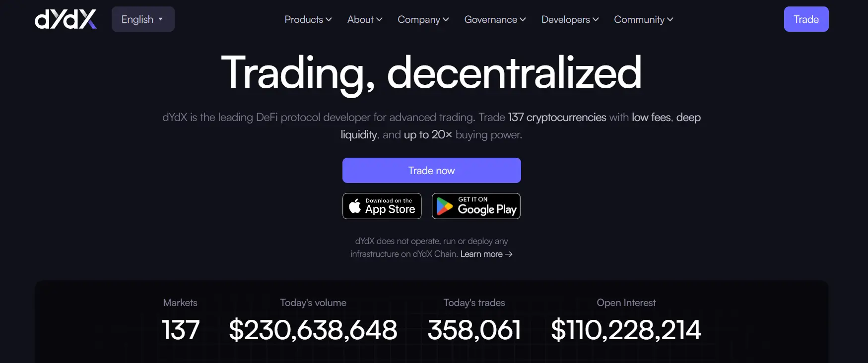868x363 pixels.
Task: Click the Markets count of 137
Action: pos(181,330)
